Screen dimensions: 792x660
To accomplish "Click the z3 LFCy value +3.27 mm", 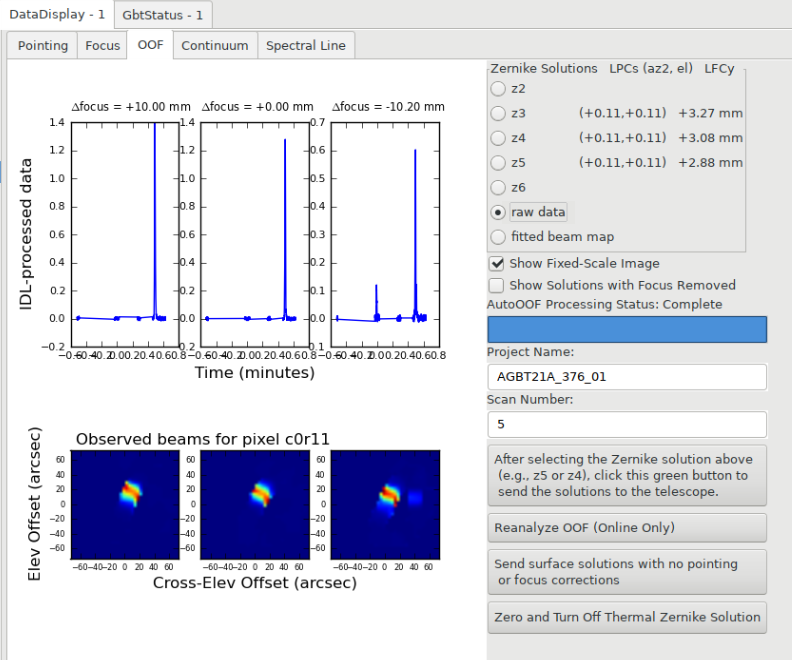I will (710, 113).
